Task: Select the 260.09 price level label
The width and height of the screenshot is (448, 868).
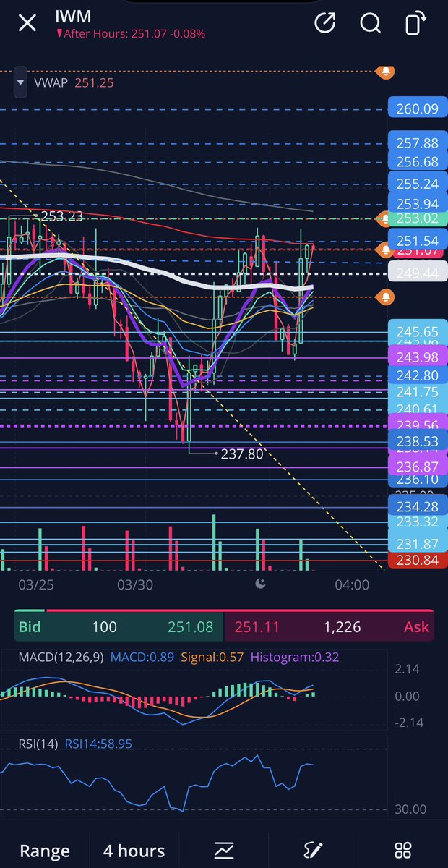Action: [418, 109]
